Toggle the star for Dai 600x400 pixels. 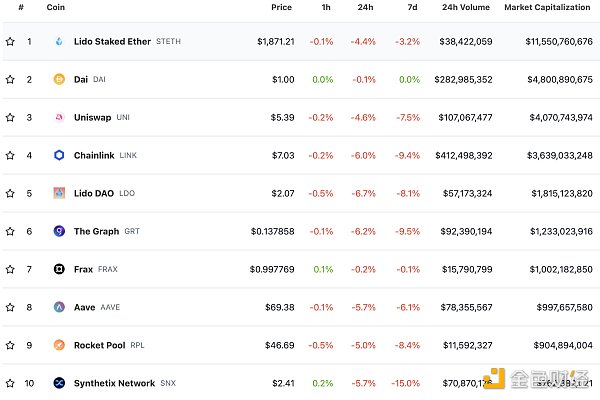tap(10, 79)
